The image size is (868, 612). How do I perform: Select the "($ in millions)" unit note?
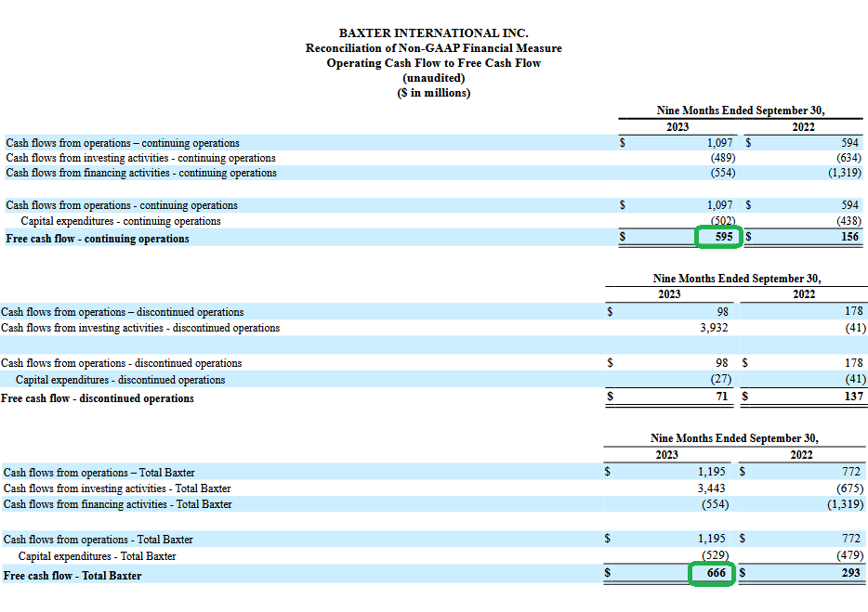433,93
